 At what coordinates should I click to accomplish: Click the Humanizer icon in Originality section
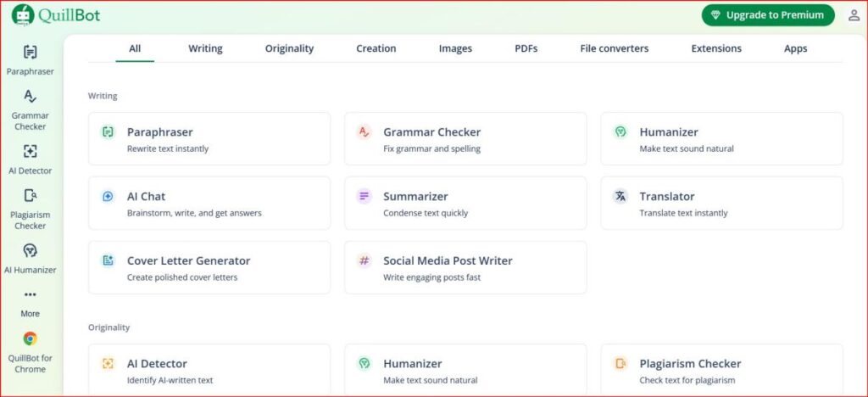click(364, 363)
